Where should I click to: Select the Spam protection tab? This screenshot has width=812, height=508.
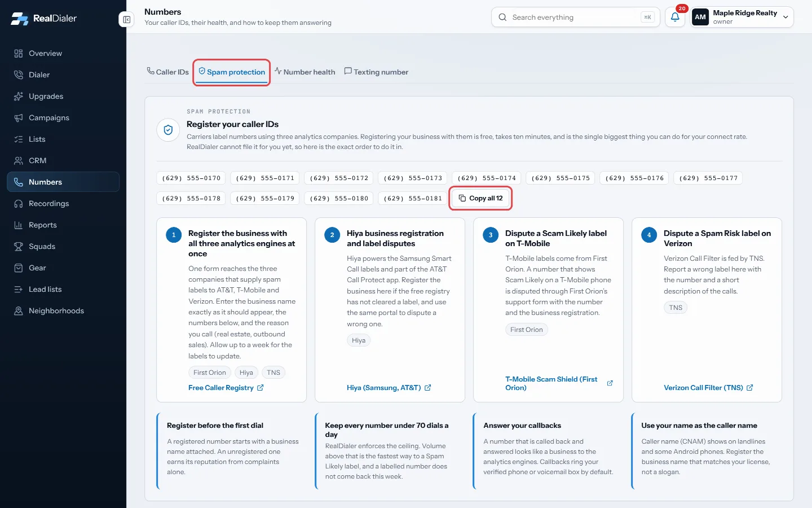[232, 72]
